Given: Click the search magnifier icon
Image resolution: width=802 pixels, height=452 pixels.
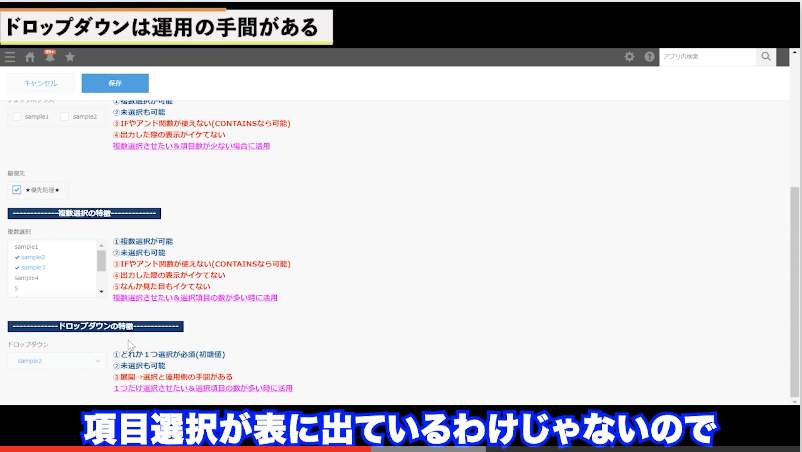Looking at the screenshot, I should pyautogui.click(x=766, y=57).
